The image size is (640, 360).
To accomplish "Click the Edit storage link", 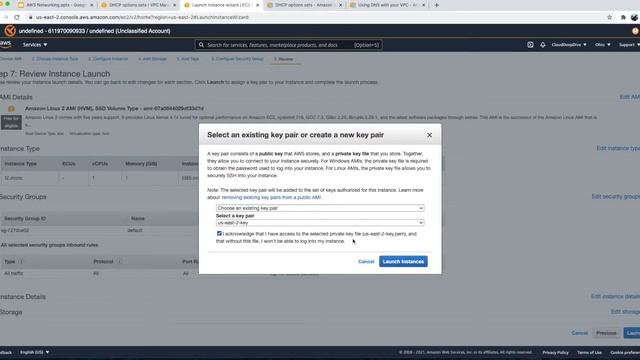I will pos(625,312).
